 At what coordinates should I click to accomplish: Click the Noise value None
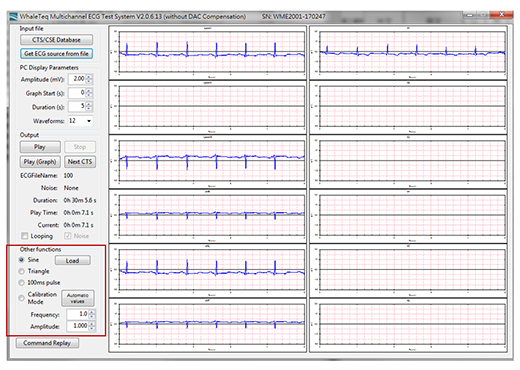pos(71,188)
